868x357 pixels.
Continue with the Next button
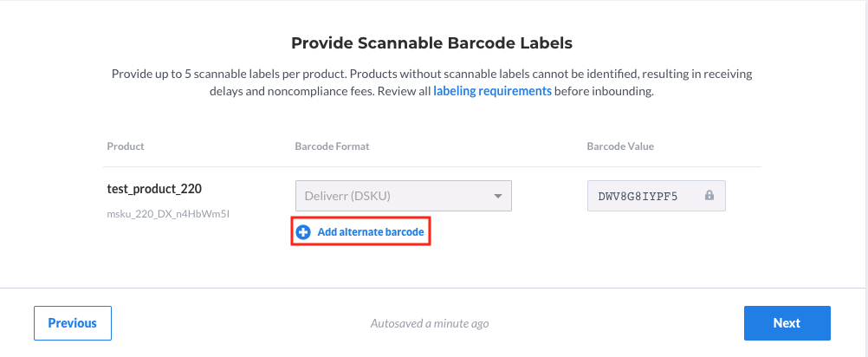click(x=787, y=323)
